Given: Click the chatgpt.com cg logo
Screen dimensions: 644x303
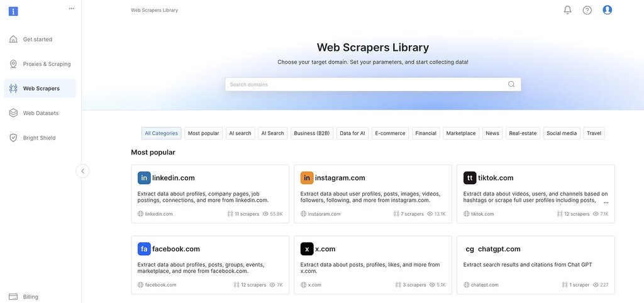Looking at the screenshot, I should [470, 249].
